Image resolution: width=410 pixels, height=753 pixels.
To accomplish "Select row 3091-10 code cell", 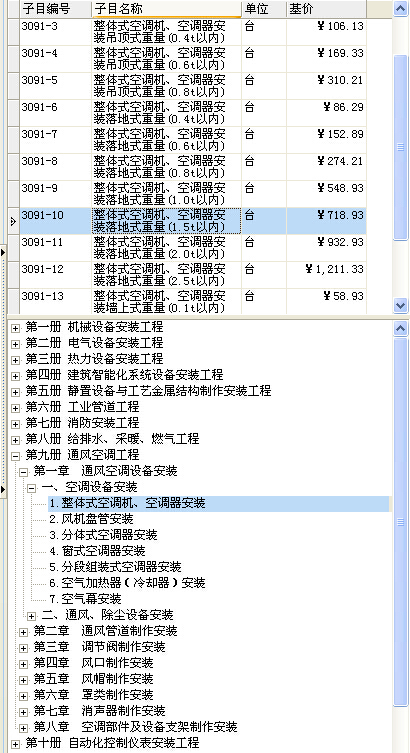I will 55,221.
